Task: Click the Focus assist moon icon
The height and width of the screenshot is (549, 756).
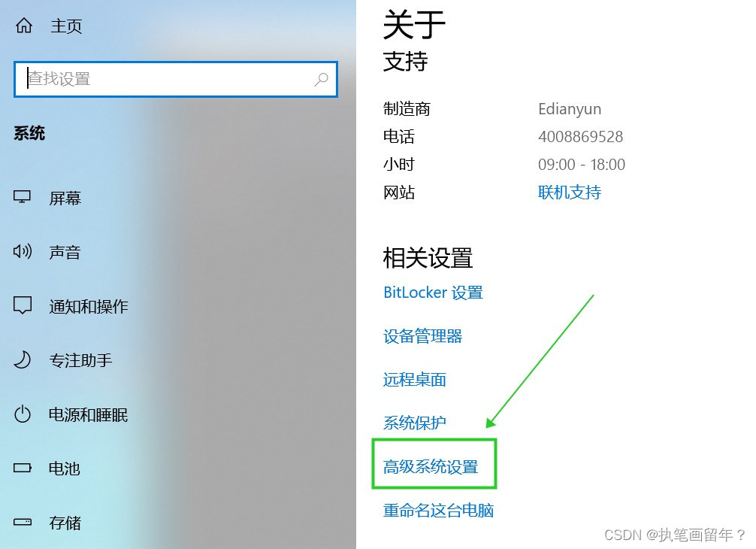Action: [x=23, y=360]
